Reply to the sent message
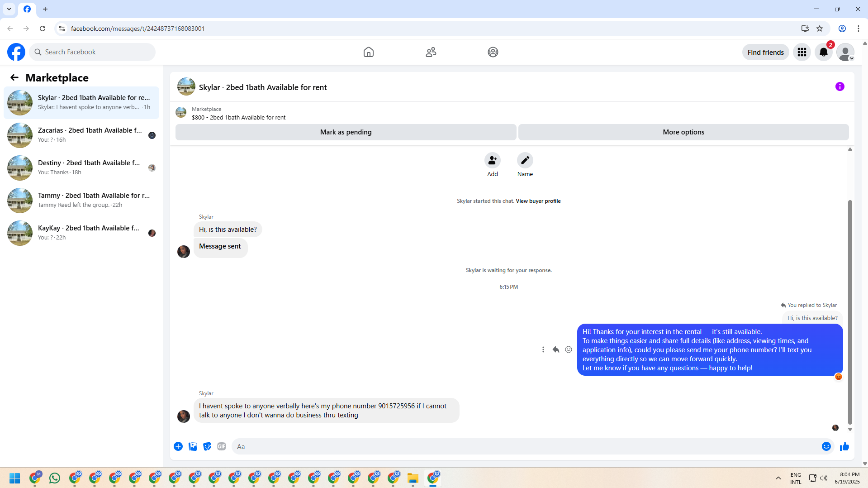868x488 pixels. [556, 349]
